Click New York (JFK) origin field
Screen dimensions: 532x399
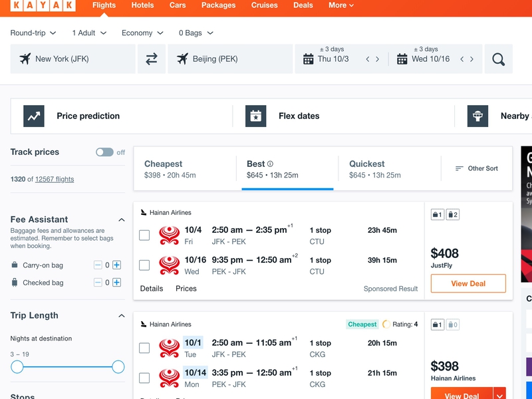tap(72, 59)
